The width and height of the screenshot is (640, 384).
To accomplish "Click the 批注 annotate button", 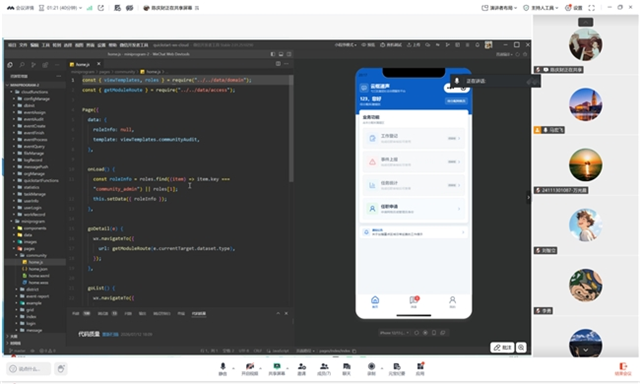I will (x=502, y=347).
